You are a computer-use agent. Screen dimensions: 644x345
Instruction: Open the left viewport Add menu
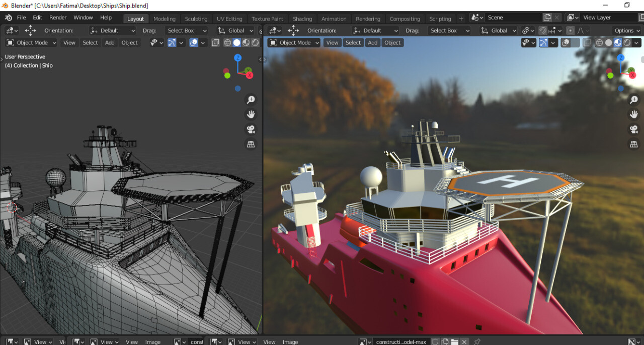110,43
